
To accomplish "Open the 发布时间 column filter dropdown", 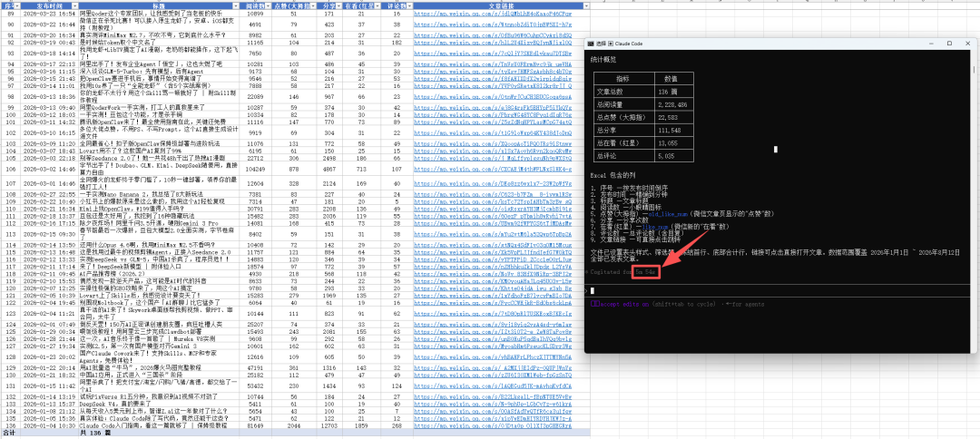I will tap(74, 5).
